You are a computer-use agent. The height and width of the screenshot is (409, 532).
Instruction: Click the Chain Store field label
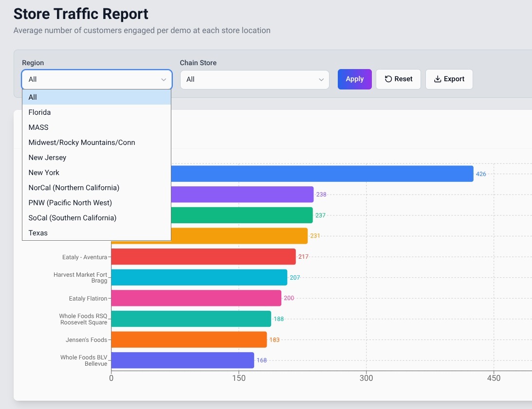tap(198, 63)
